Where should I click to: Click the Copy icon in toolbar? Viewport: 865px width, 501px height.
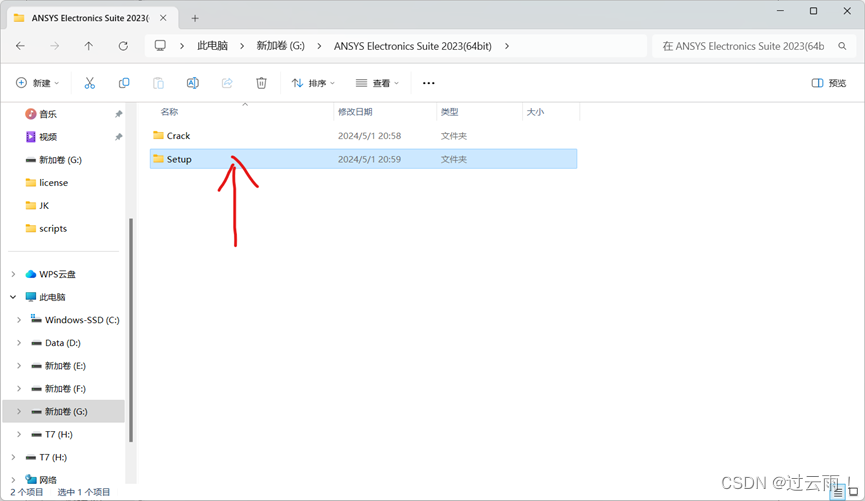click(x=124, y=83)
